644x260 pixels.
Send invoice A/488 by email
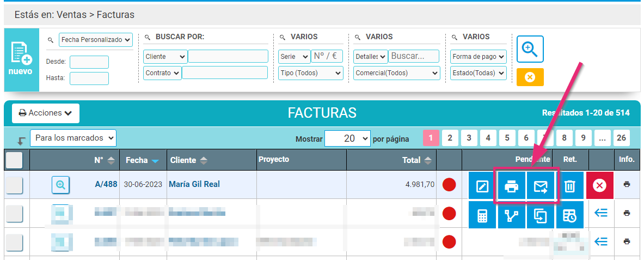coord(541,186)
